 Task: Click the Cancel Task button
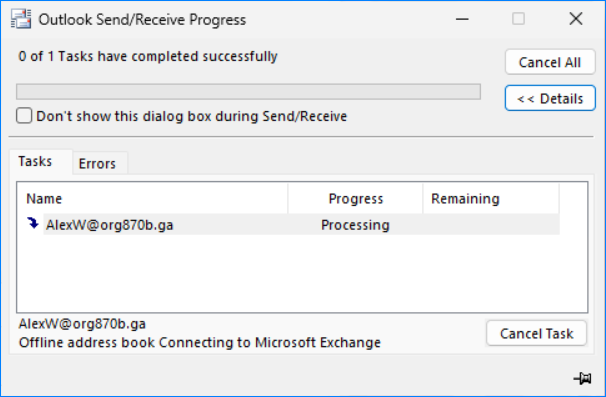536,333
